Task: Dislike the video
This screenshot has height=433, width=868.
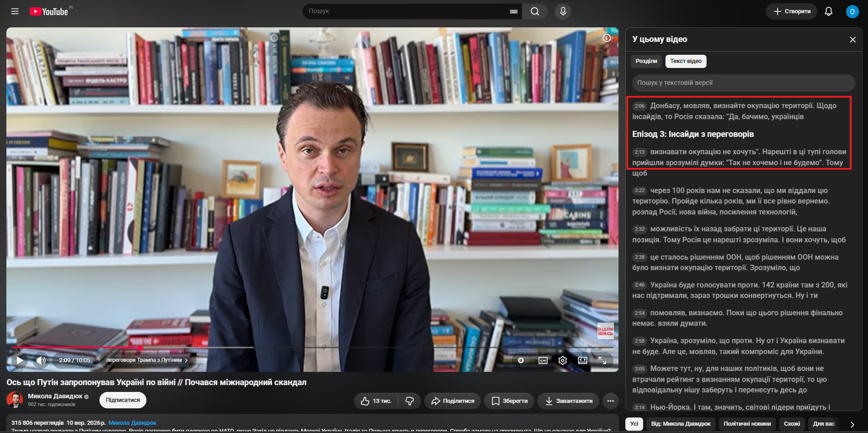Action: click(410, 401)
